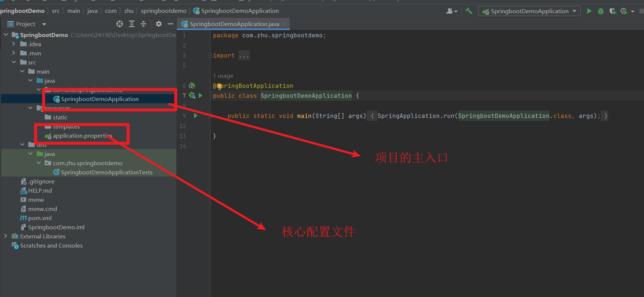This screenshot has width=644, height=297.
Task: Click the Build project hammer icon
Action: click(x=469, y=11)
